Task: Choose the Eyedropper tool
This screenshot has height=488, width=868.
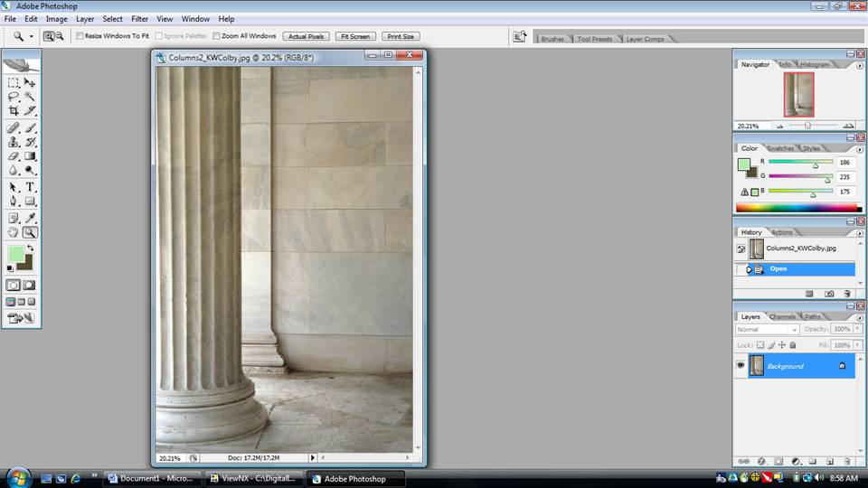Action: 30,218
